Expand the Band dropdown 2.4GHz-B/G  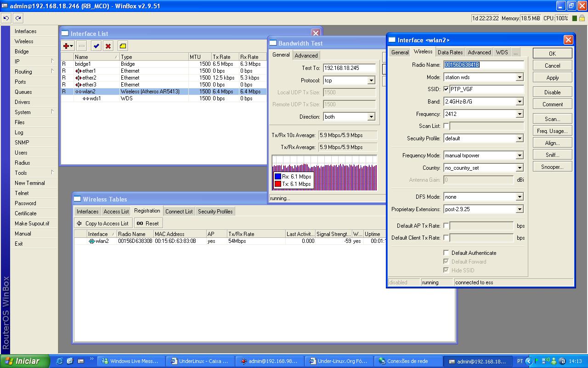coord(520,102)
